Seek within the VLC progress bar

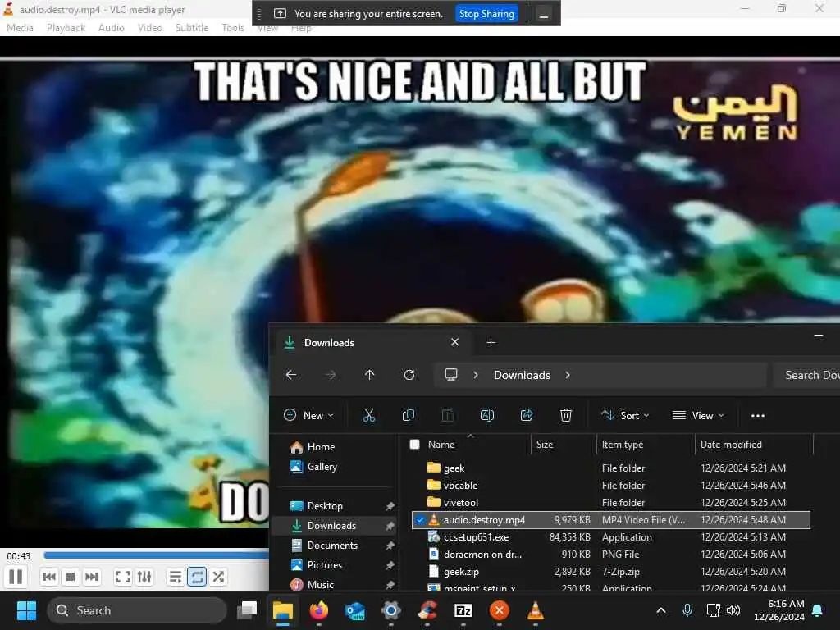coord(157,555)
